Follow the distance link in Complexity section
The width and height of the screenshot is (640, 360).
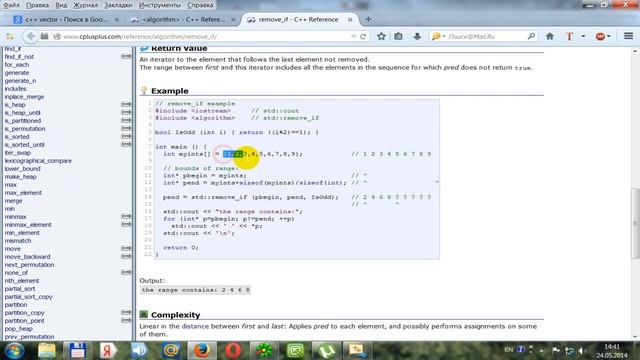point(195,326)
